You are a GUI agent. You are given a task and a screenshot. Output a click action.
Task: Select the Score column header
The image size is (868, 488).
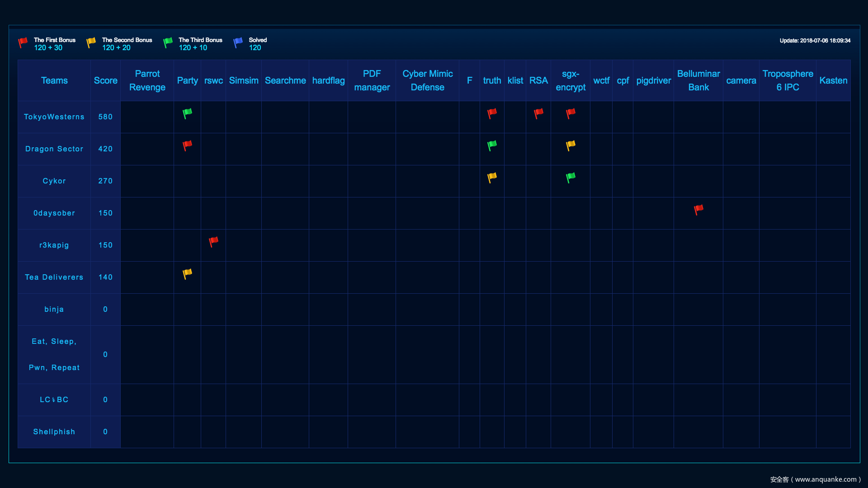tap(105, 80)
